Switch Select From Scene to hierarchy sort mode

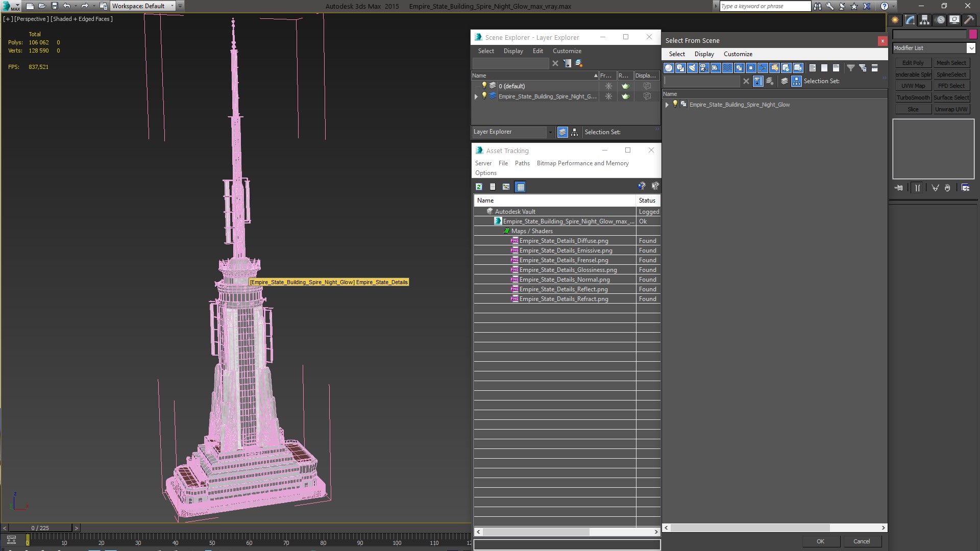[x=797, y=81]
